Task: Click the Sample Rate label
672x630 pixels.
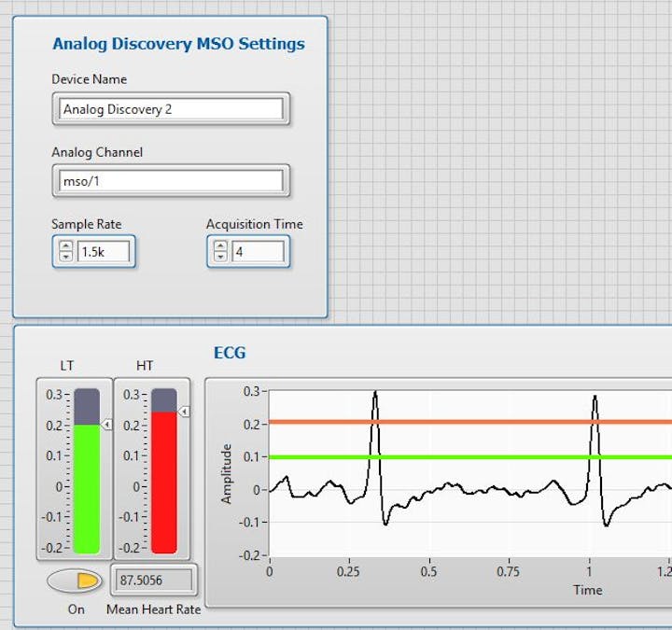Action: [x=87, y=224]
